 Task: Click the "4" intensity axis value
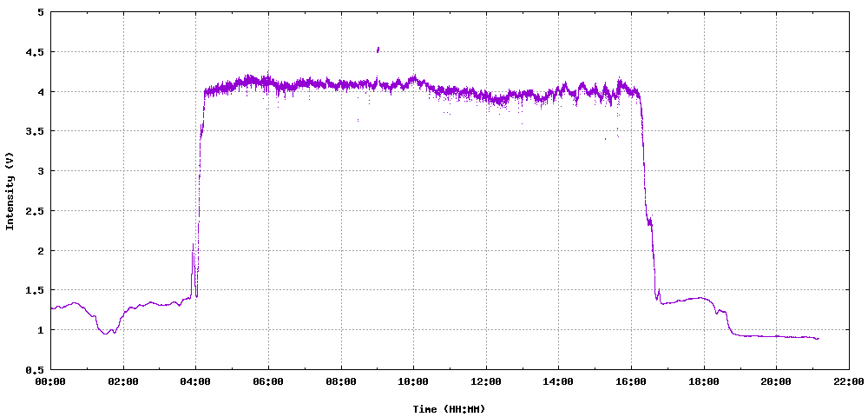41,92
